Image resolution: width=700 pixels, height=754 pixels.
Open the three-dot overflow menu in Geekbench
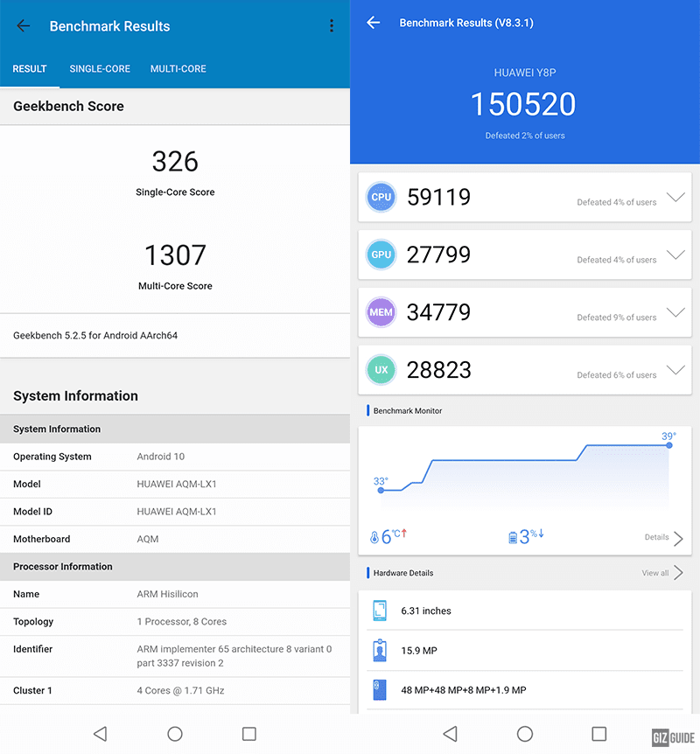332,26
